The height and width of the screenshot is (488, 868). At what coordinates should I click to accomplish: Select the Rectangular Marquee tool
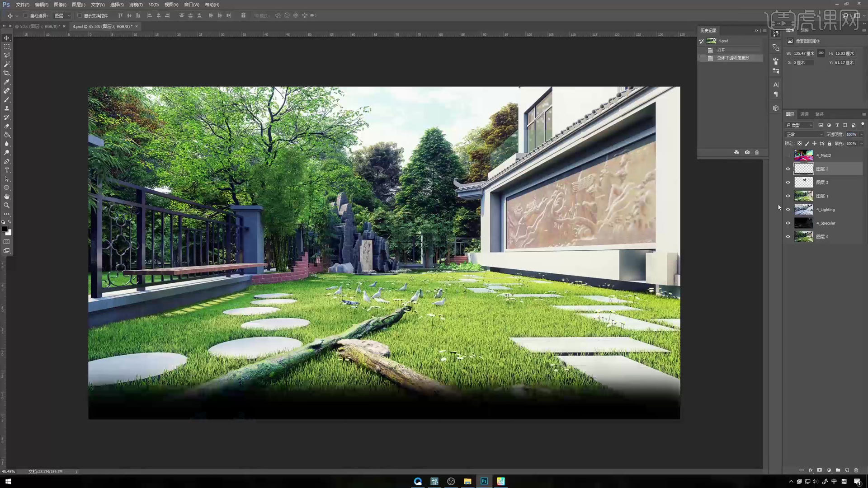pyautogui.click(x=7, y=47)
